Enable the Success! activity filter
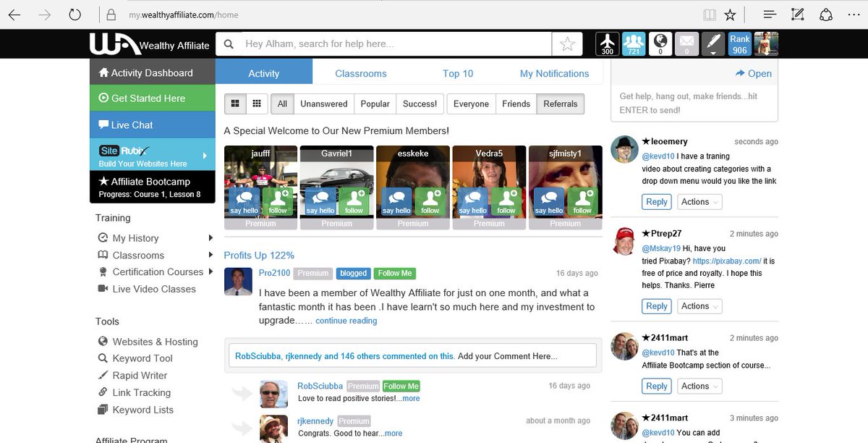 click(x=420, y=104)
